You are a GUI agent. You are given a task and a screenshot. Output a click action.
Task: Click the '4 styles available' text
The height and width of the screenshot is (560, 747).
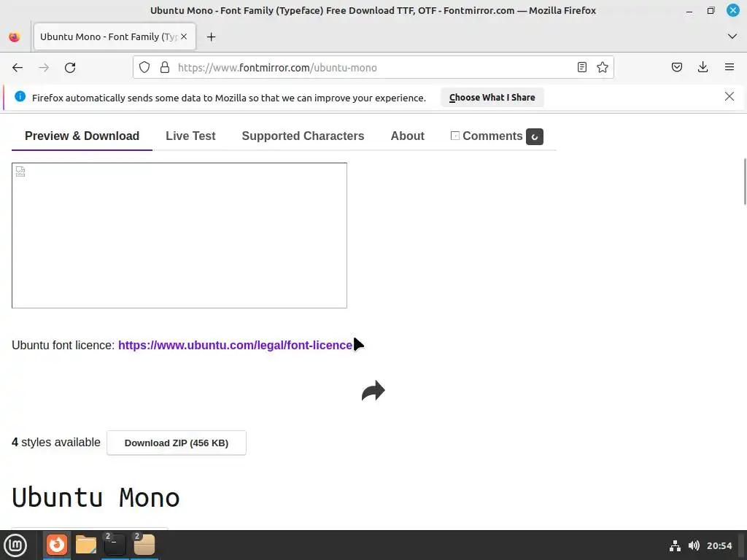point(56,443)
